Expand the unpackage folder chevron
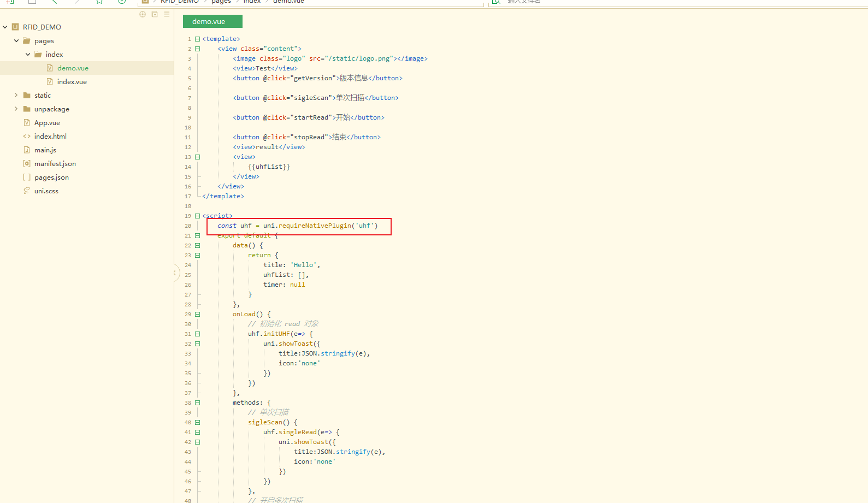868x503 pixels. click(16, 109)
